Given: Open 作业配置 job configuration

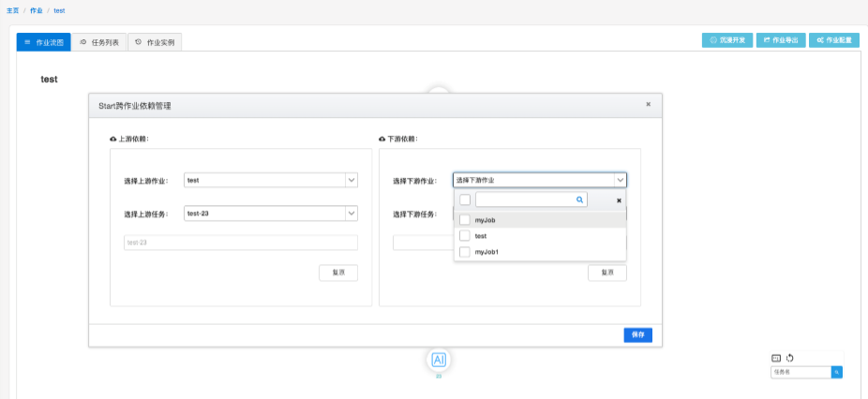Looking at the screenshot, I should tap(833, 40).
